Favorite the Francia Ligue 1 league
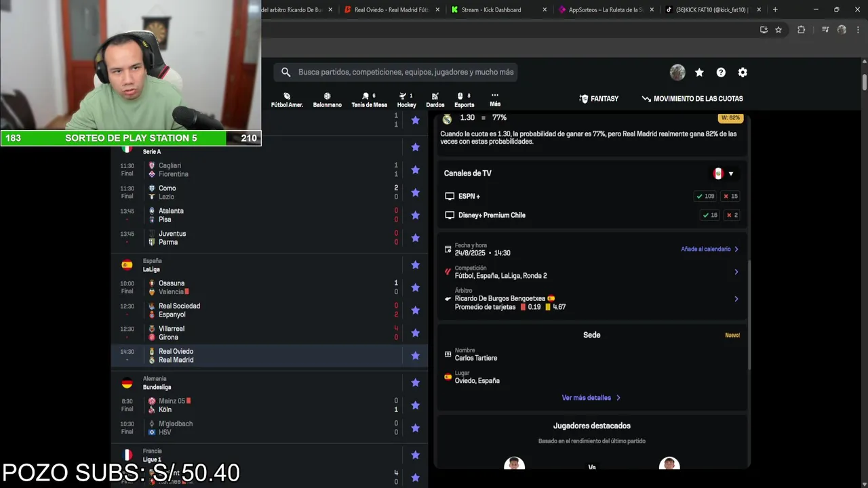The width and height of the screenshot is (868, 488). click(x=415, y=455)
